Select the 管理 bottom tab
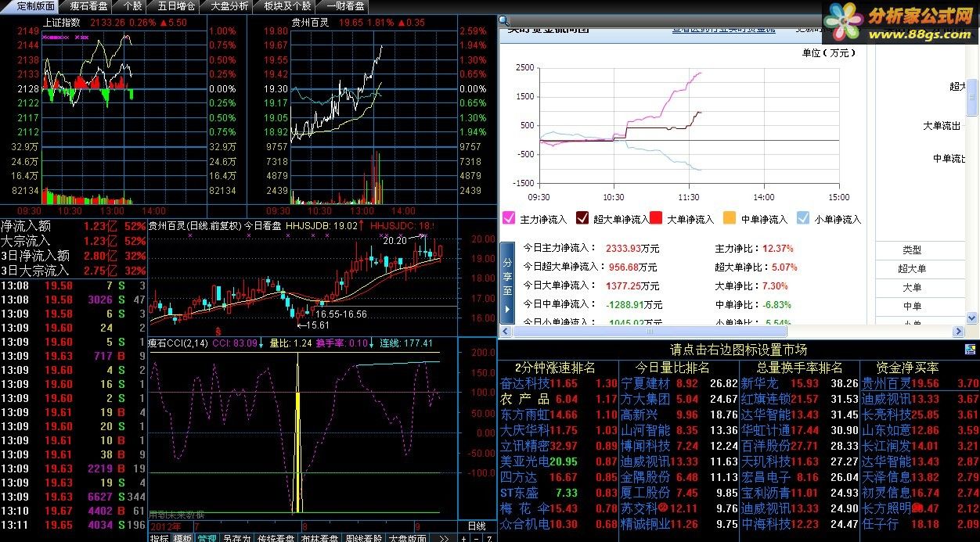 [207, 538]
